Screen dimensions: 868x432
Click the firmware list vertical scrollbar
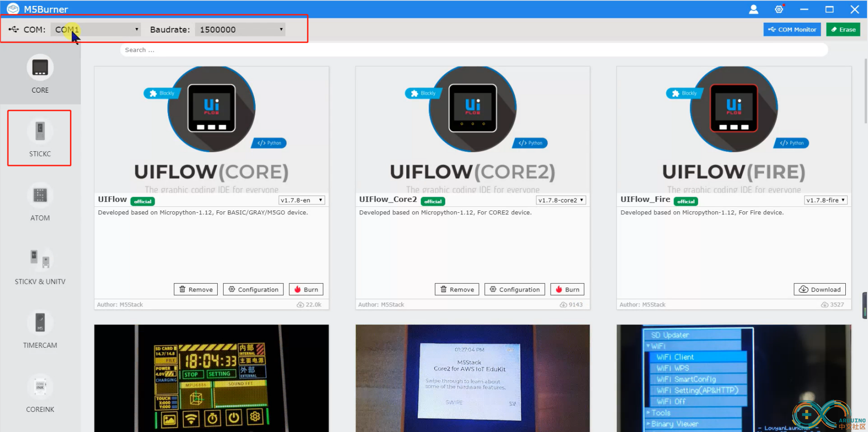click(865, 91)
